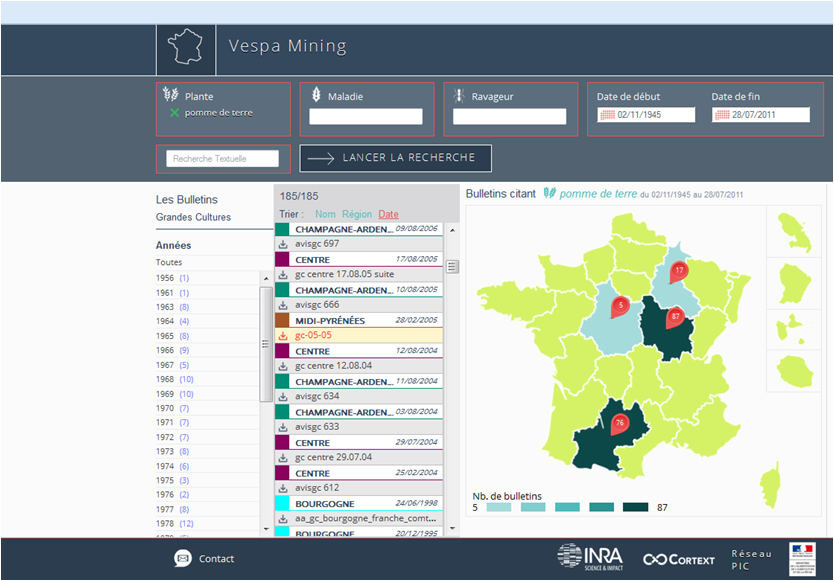Download the avisgc 666 bulletin
The image size is (834, 581).
[x=283, y=305]
